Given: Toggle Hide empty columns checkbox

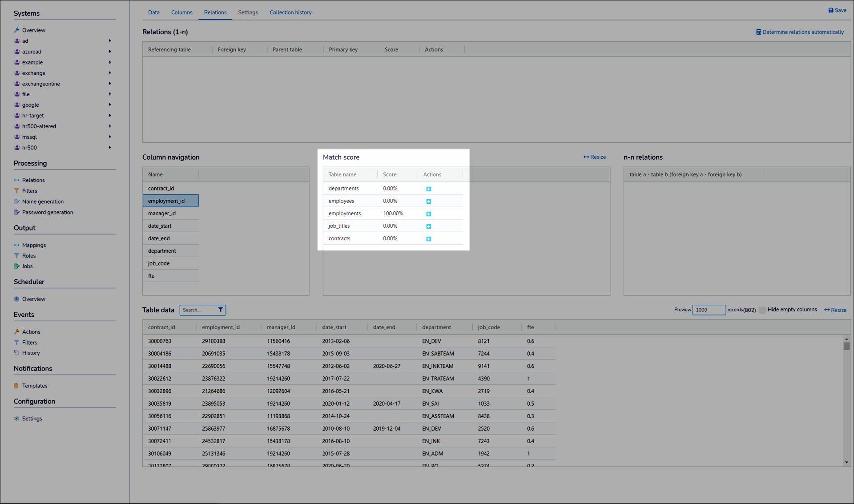Looking at the screenshot, I should (762, 310).
